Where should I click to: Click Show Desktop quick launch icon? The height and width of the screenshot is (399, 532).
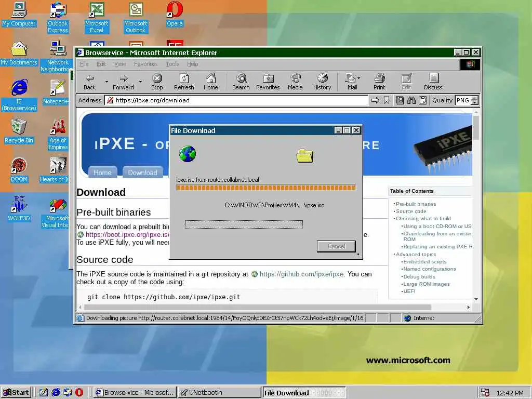[44, 392]
